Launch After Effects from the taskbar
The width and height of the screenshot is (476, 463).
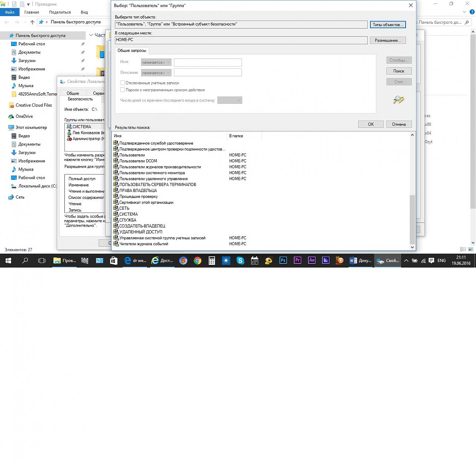pyautogui.click(x=312, y=260)
